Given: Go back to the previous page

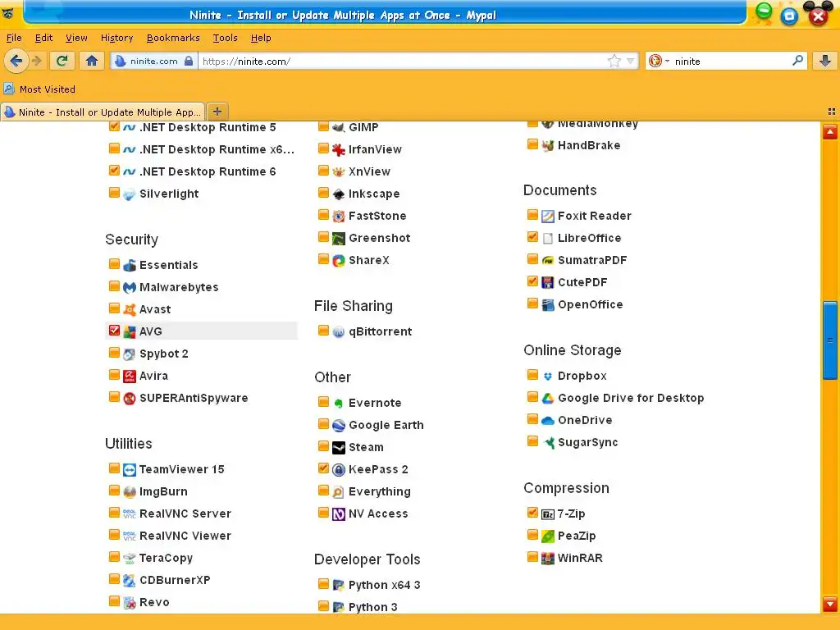Looking at the screenshot, I should [x=16, y=61].
